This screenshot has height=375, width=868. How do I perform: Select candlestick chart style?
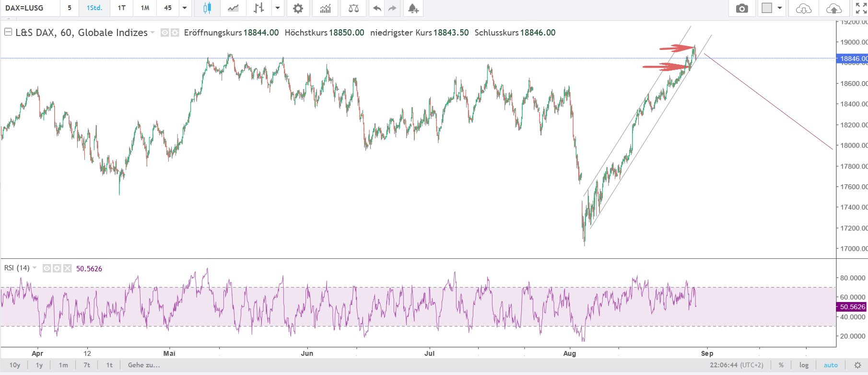tap(207, 8)
